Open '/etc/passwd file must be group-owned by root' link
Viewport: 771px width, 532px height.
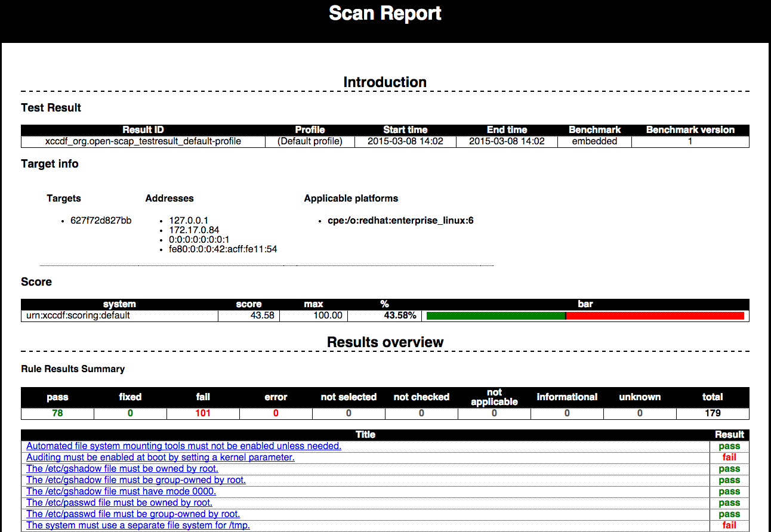pyautogui.click(x=133, y=514)
